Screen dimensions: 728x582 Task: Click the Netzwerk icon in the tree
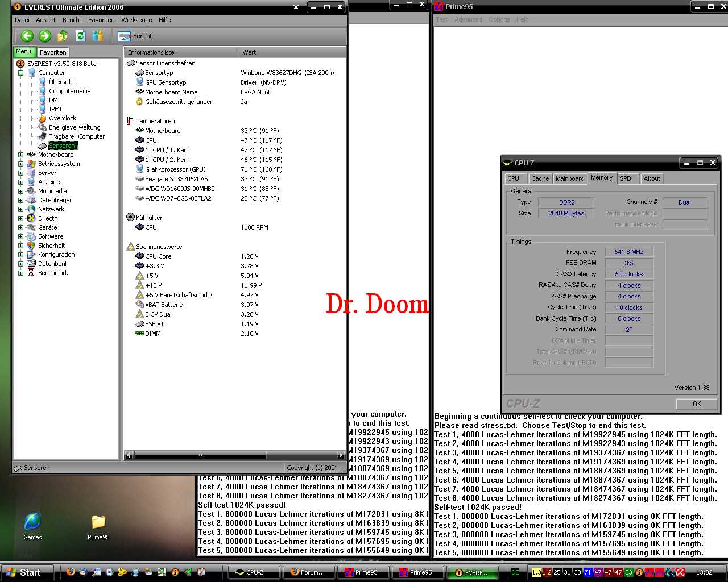(x=31, y=209)
